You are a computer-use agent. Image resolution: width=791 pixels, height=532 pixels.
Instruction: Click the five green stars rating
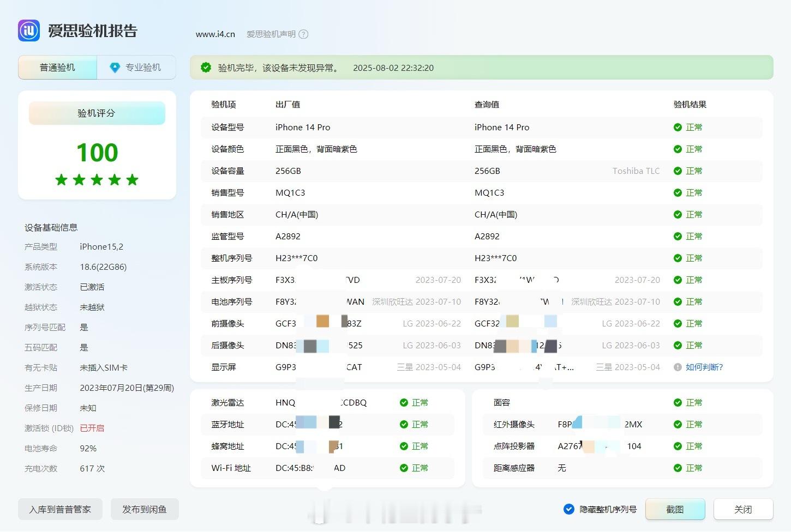tap(97, 180)
